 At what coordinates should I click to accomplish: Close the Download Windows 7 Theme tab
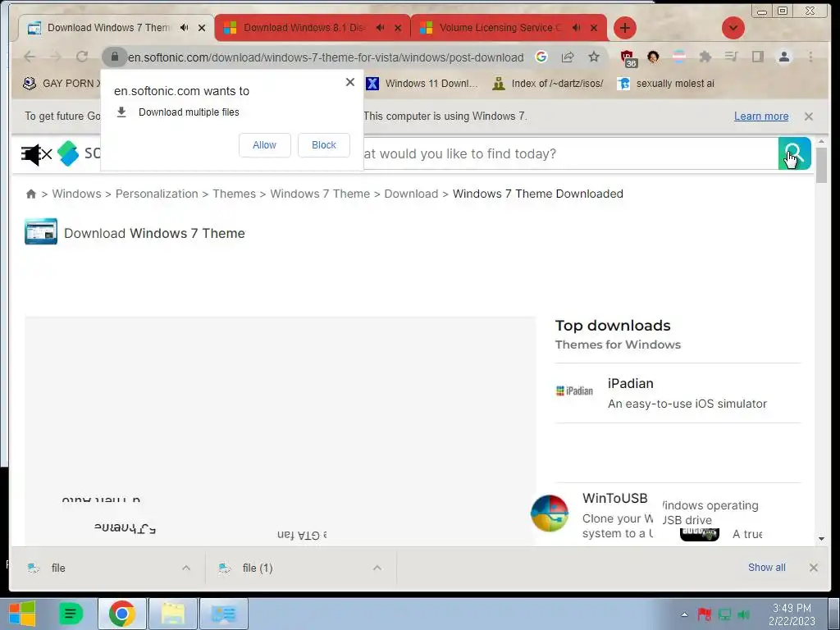tap(202, 28)
